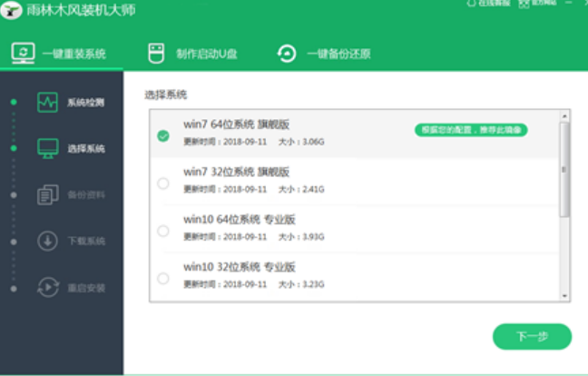
Task: Click the system list scrollbar up arrow
Action: pyautogui.click(x=564, y=116)
